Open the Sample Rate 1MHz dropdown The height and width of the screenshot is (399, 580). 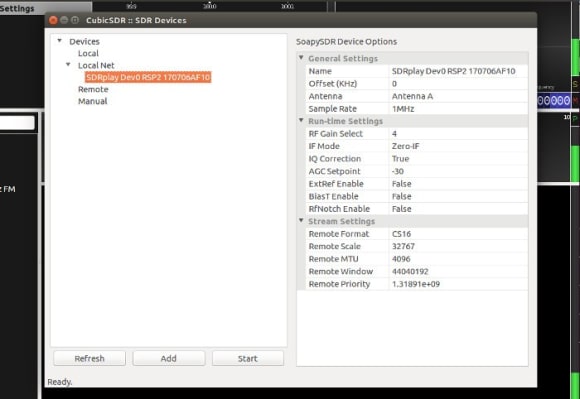(458, 109)
